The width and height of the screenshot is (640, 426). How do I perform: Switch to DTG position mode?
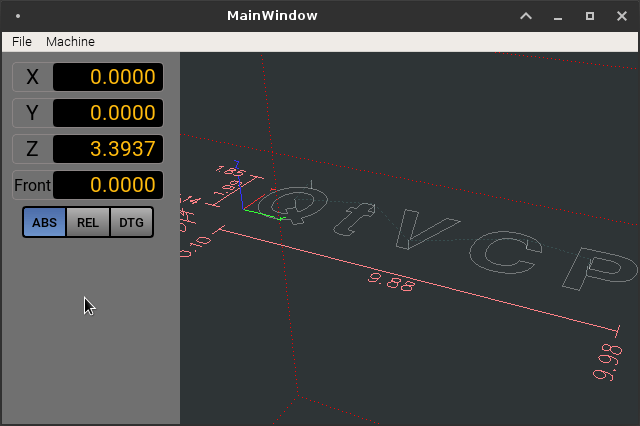131,222
